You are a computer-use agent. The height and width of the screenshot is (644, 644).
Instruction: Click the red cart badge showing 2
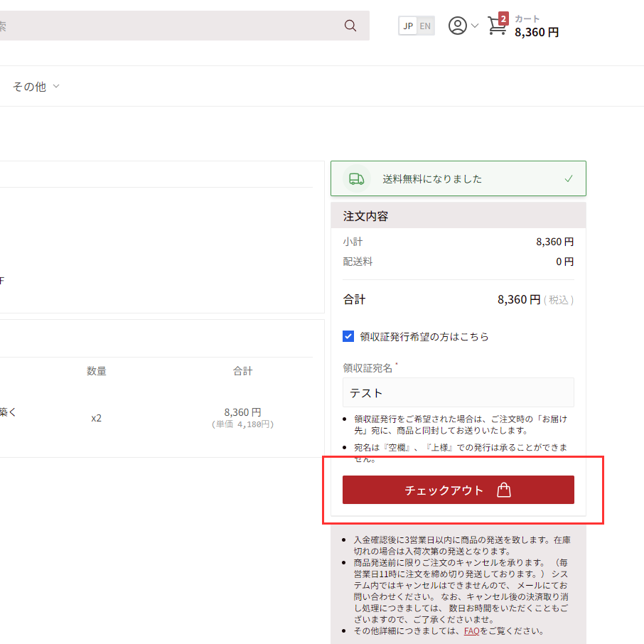pyautogui.click(x=503, y=18)
